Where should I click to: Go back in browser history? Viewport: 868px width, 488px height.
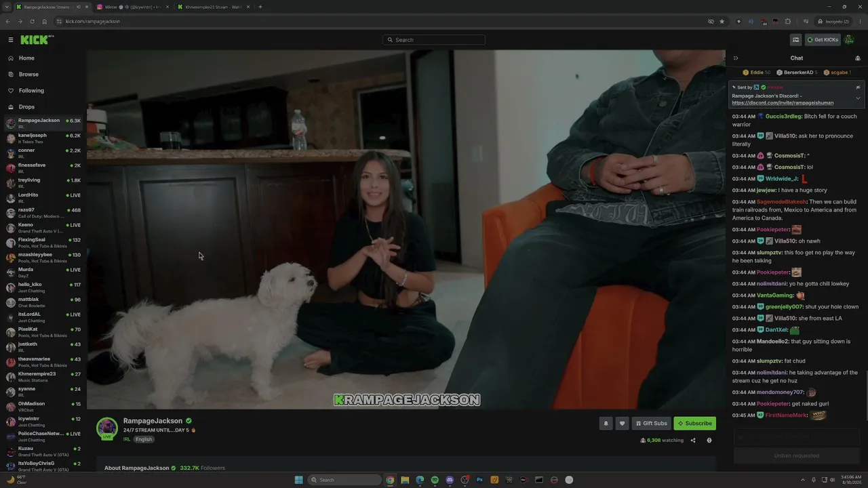pos(7,22)
